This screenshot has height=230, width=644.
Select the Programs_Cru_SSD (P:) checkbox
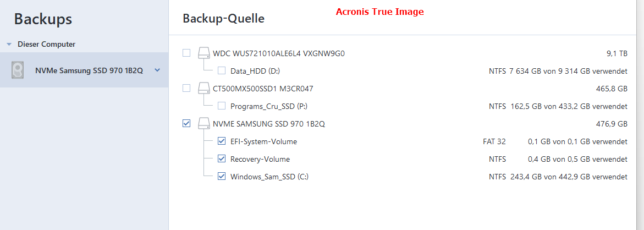click(222, 106)
